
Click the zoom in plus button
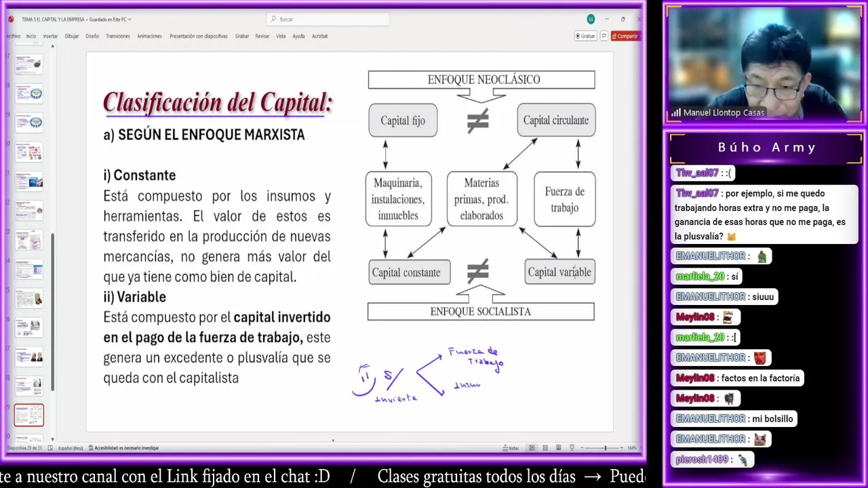pyautogui.click(x=622, y=448)
